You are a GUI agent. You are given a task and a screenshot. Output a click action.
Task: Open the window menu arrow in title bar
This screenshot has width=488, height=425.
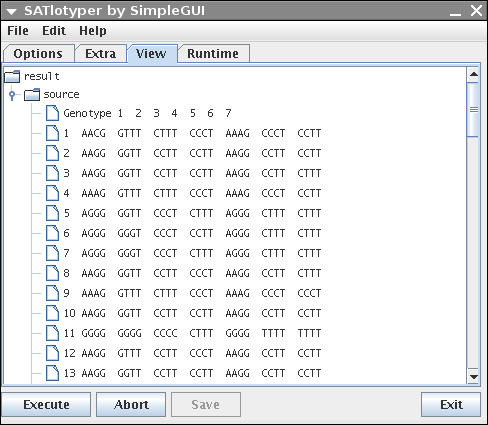(12, 12)
